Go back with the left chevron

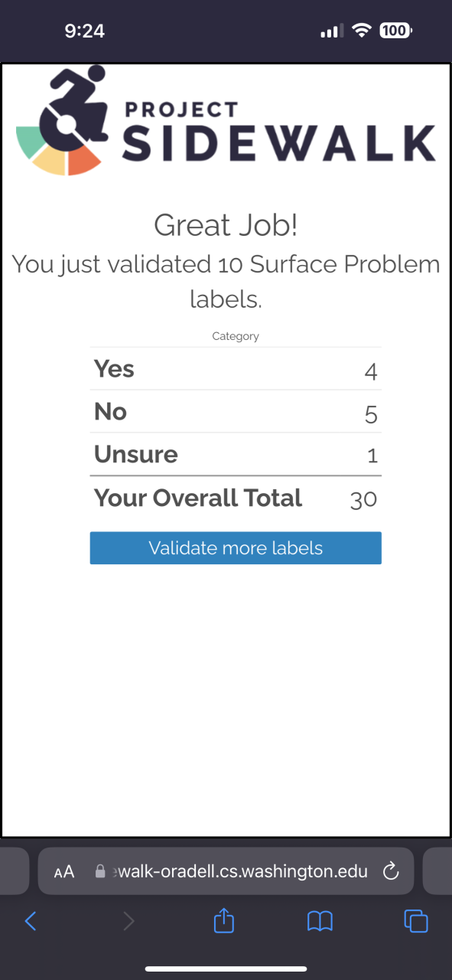pos(31,921)
